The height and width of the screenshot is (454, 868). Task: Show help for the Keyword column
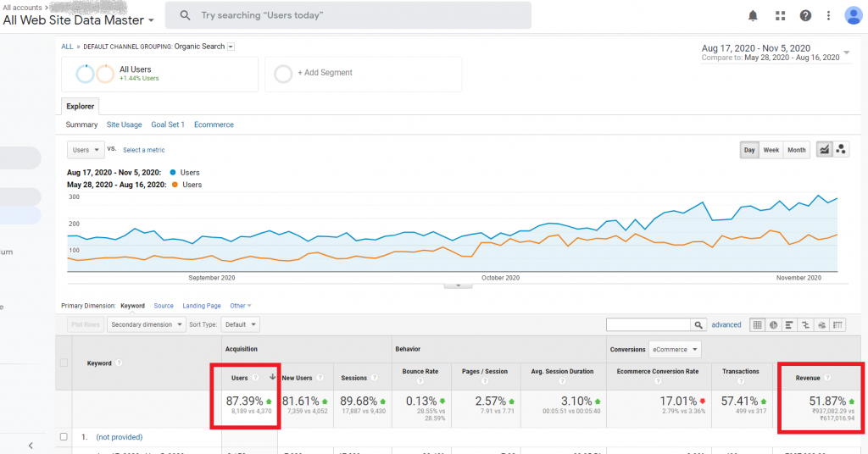[119, 363]
